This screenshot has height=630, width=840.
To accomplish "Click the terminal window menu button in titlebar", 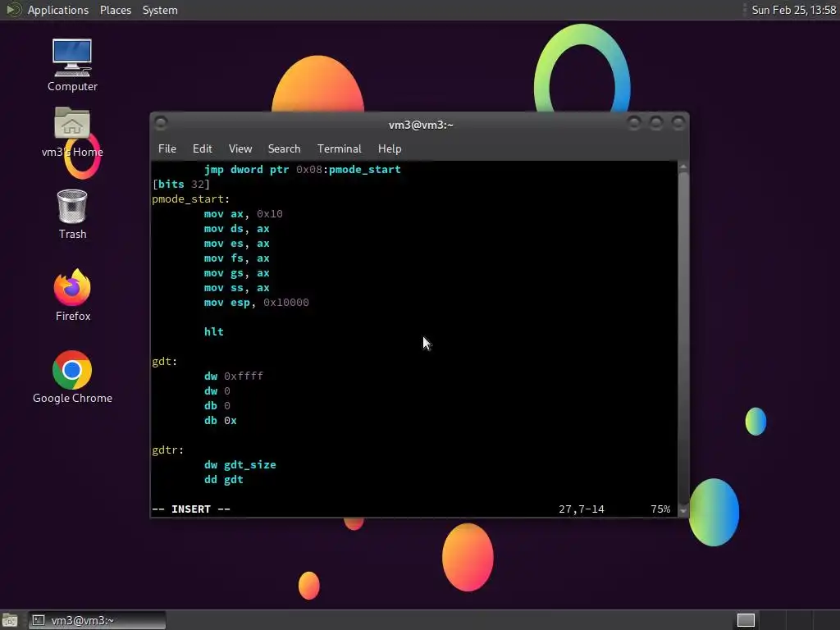I will click(161, 124).
